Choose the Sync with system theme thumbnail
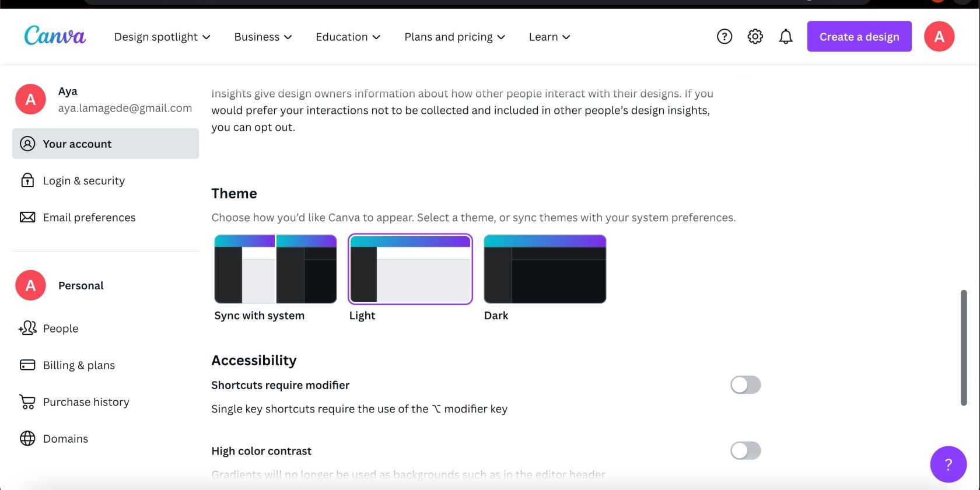This screenshot has width=980, height=490. pyautogui.click(x=275, y=269)
